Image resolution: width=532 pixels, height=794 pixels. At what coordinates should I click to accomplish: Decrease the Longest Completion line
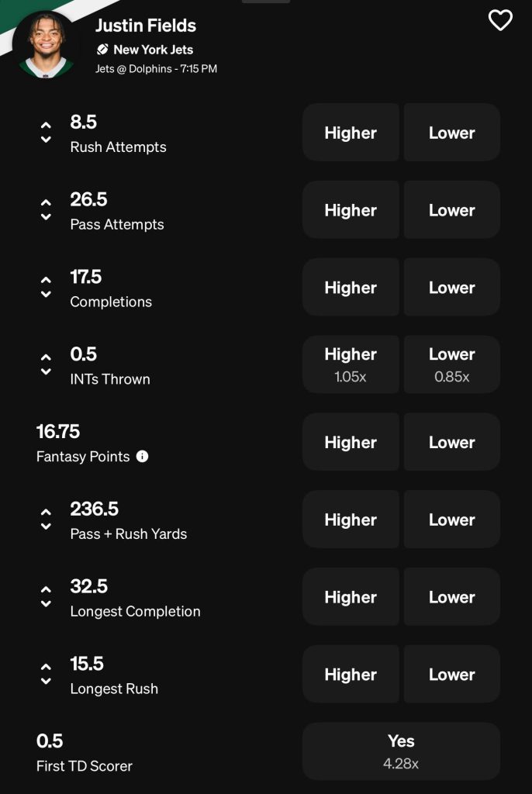46,604
